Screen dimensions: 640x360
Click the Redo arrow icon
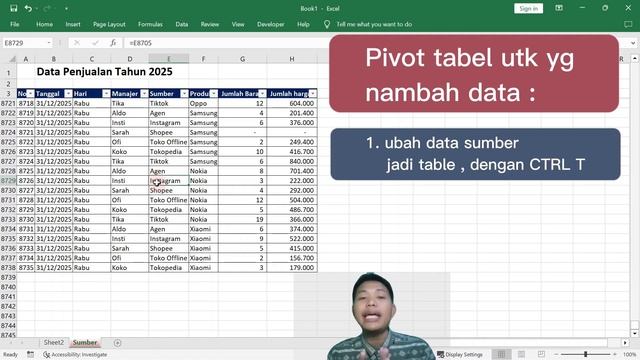pyautogui.click(x=47, y=8)
